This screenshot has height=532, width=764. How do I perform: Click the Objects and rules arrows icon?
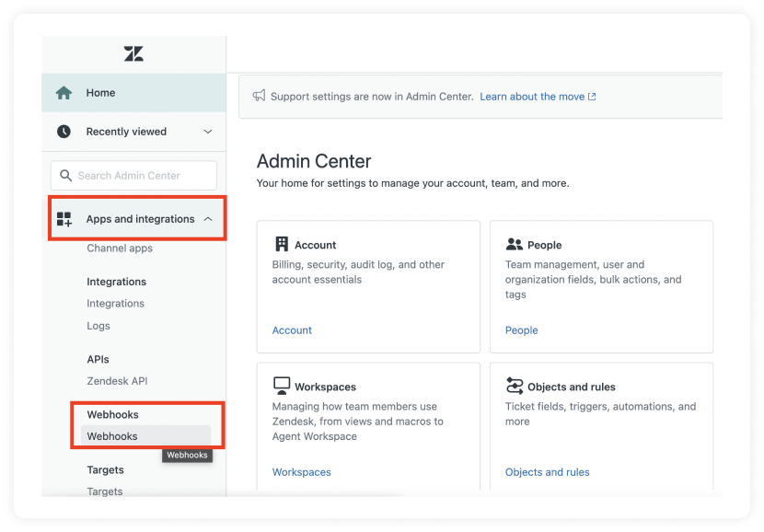click(515, 386)
